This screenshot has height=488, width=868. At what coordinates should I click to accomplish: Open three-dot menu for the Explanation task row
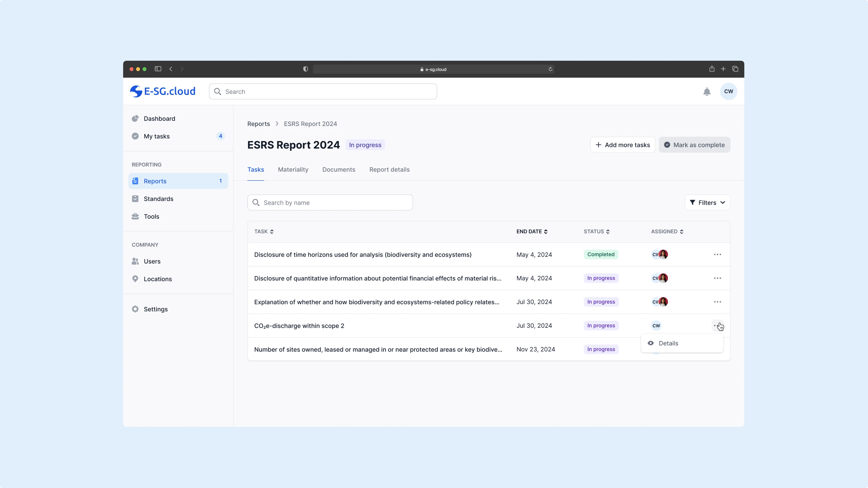[717, 302]
